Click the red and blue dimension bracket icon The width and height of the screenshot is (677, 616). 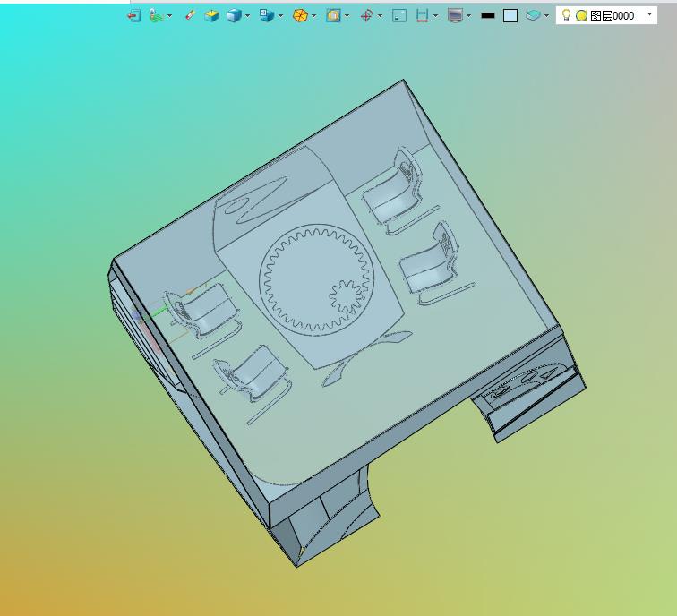[422, 16]
